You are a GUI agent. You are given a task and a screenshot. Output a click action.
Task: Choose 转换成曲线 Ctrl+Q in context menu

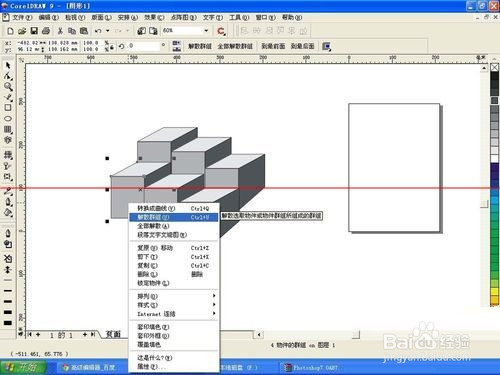(x=173, y=208)
